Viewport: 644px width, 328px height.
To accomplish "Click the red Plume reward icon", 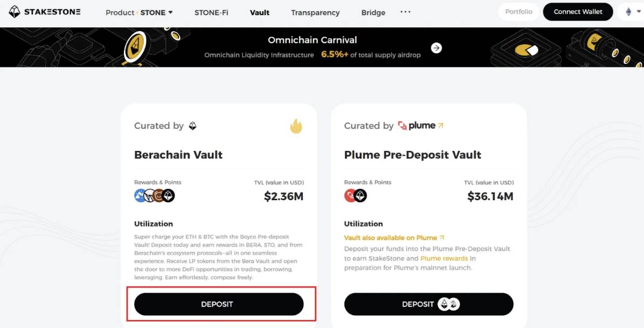I will click(x=350, y=196).
